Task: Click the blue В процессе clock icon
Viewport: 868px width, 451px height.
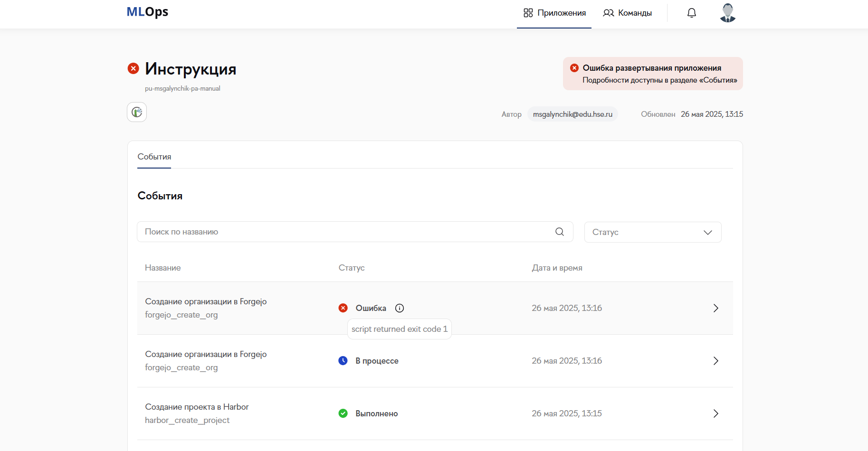Action: click(343, 361)
